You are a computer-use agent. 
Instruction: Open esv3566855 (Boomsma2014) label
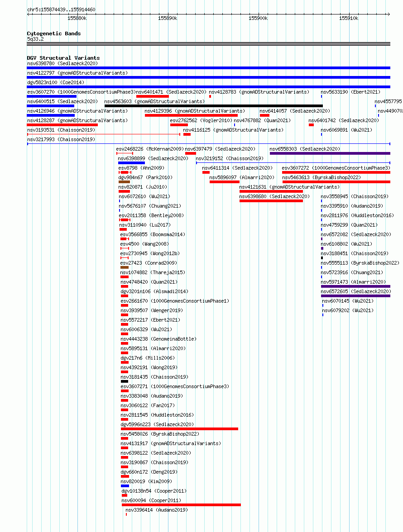pyautogui.click(x=153, y=234)
